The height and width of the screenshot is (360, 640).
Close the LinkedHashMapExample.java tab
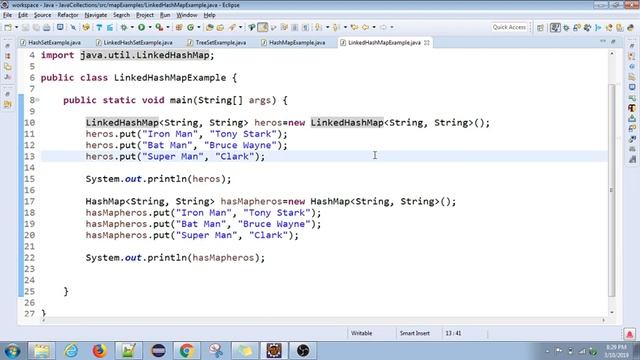point(427,42)
